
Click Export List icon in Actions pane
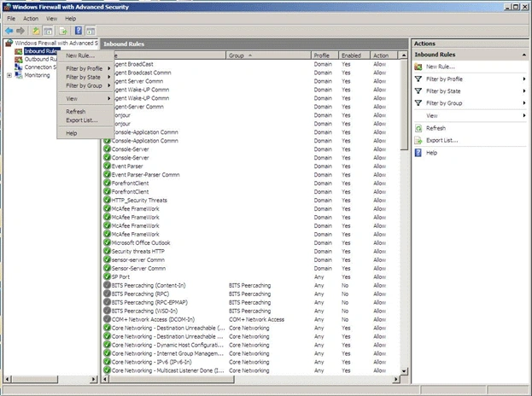pos(418,140)
